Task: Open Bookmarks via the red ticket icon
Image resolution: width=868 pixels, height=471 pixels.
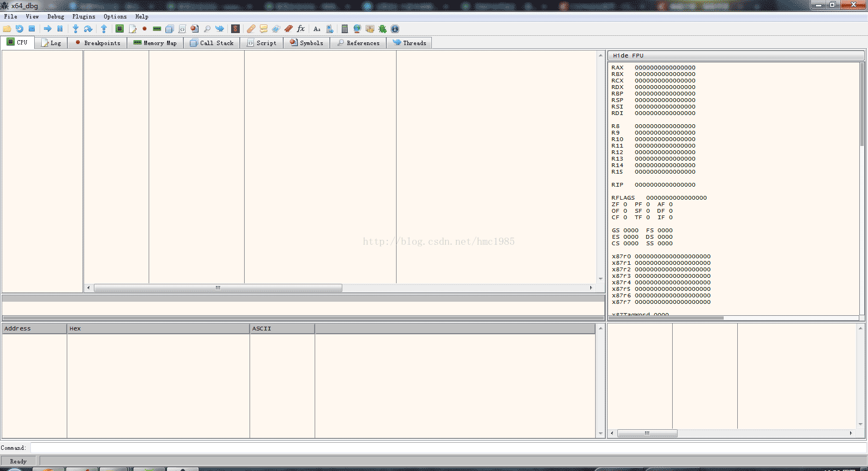Action: tap(289, 29)
